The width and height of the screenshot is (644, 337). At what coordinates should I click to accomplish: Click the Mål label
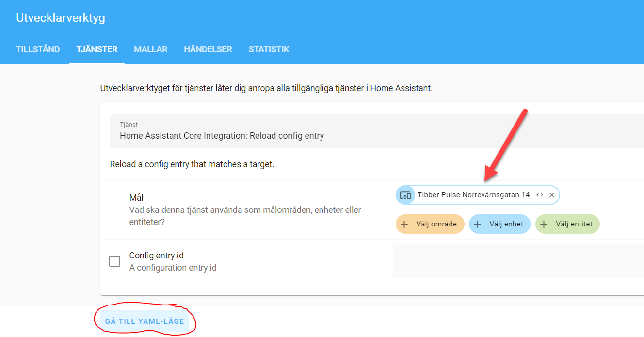click(x=136, y=198)
